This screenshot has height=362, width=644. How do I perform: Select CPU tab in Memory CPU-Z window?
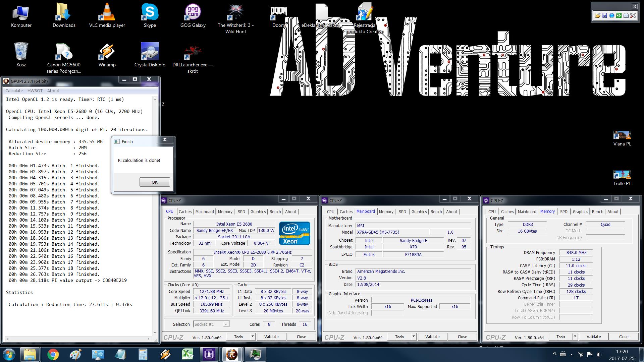coord(492,212)
